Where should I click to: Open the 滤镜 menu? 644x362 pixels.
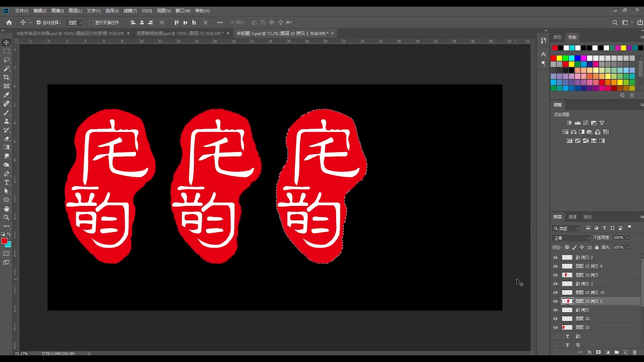[x=130, y=11]
